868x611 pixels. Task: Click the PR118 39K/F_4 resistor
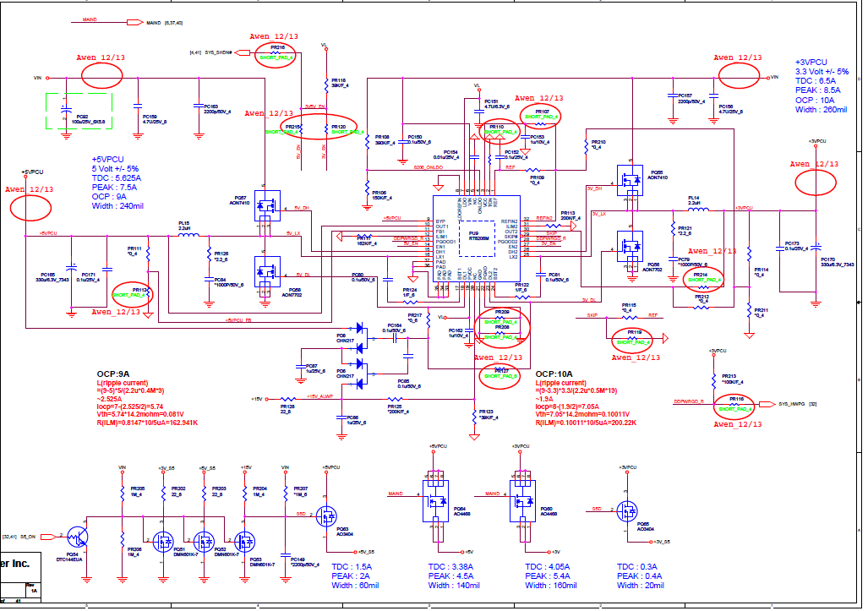[x=326, y=85]
